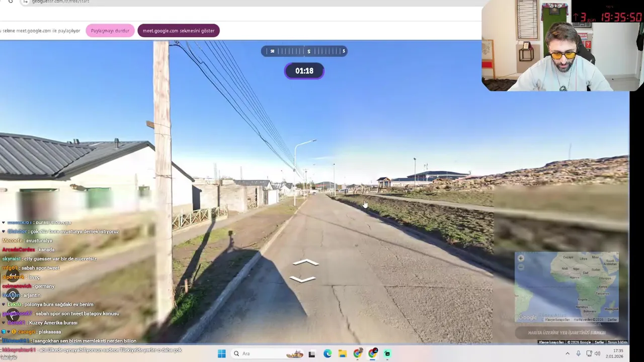This screenshot has height=362, width=644.
Task: Move backward with the street view arrow
Action: pos(302,279)
